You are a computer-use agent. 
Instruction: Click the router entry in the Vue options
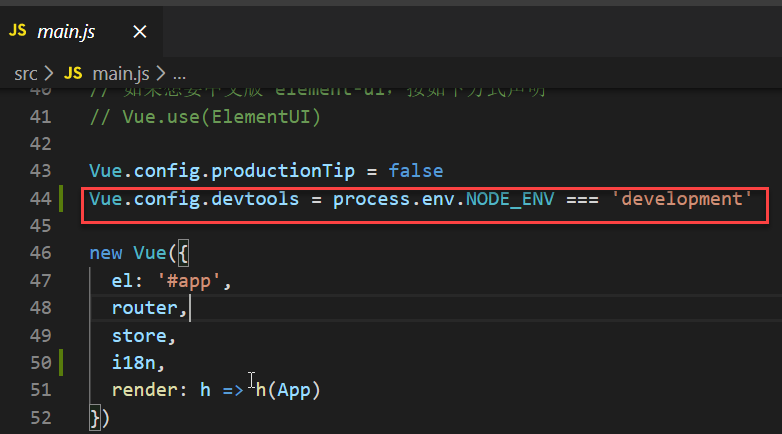[x=146, y=308]
